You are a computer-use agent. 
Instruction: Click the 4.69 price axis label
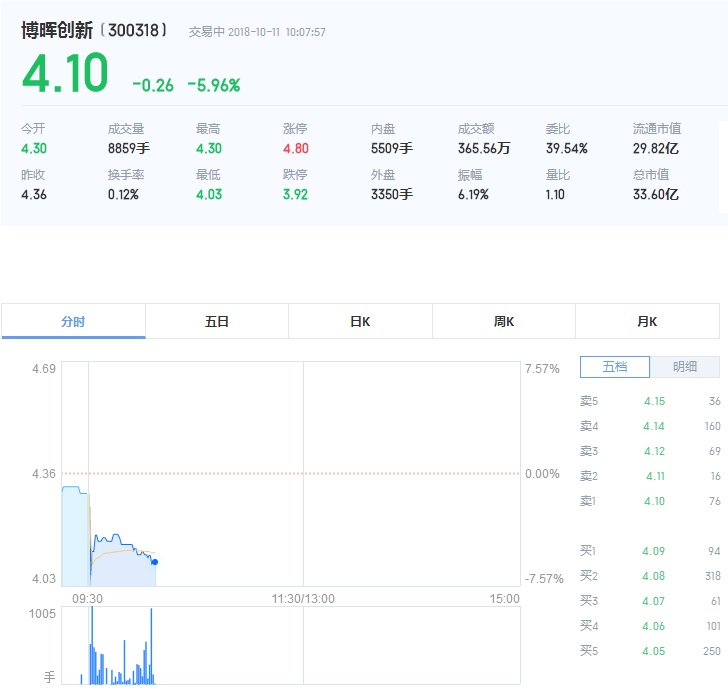coord(44,369)
